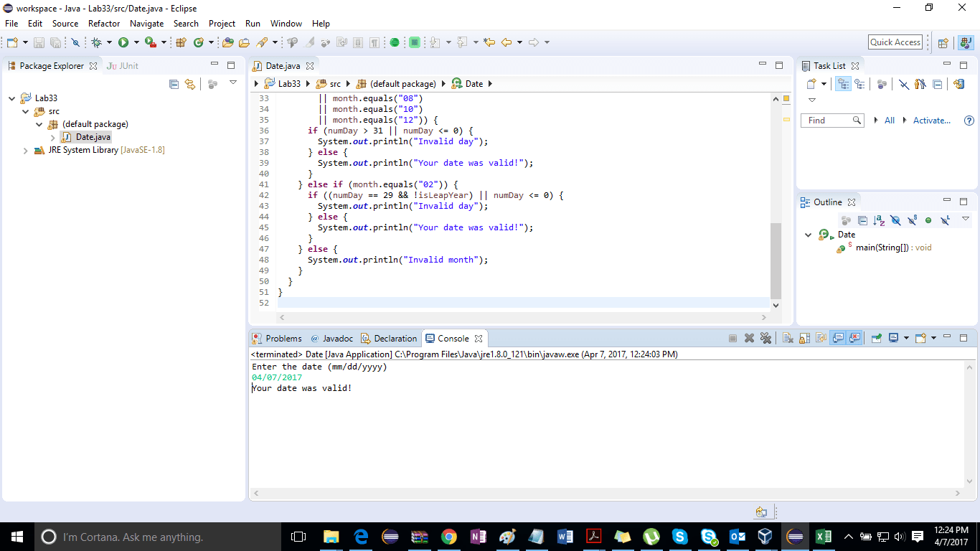Open the View Menu of the Outline panel
This screenshot has height=551, width=980.
966,218
